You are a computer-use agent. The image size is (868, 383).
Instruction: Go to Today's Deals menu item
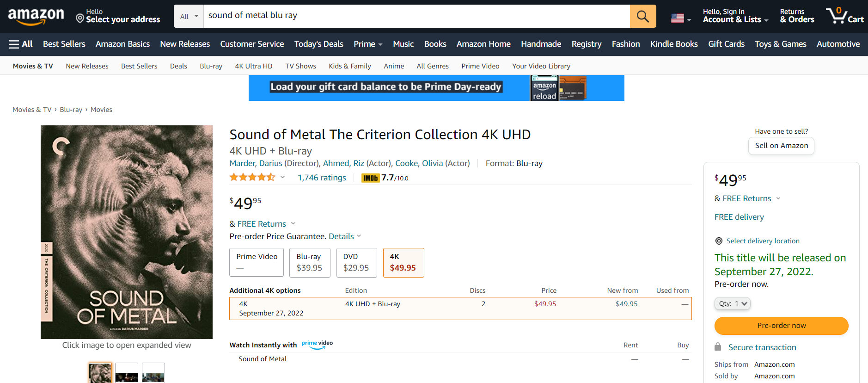(318, 44)
